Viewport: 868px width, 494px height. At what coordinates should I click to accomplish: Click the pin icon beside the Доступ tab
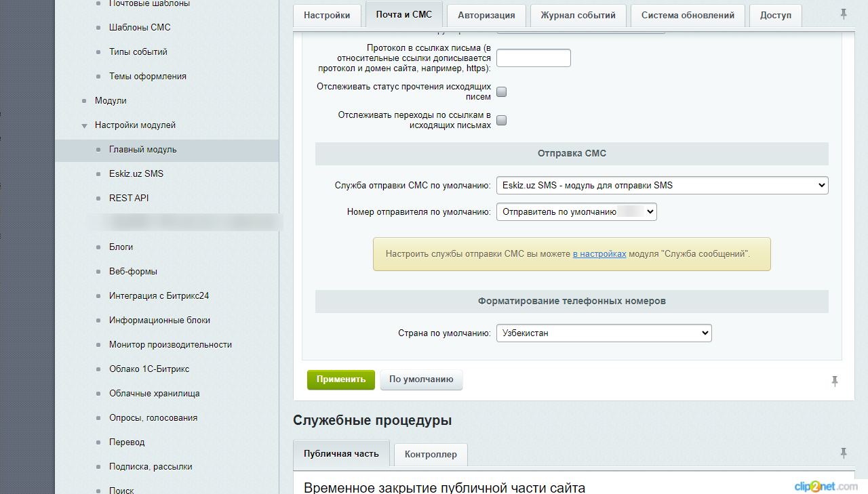click(844, 14)
